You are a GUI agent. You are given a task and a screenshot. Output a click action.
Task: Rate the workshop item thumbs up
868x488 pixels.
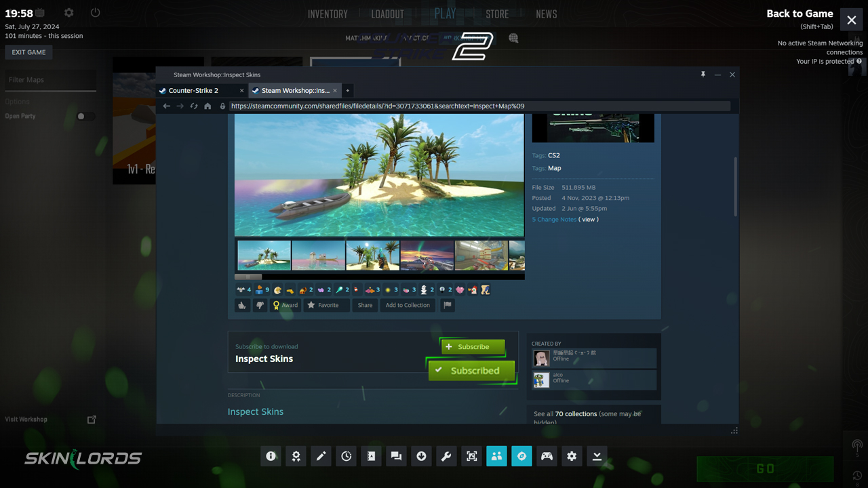pos(242,305)
